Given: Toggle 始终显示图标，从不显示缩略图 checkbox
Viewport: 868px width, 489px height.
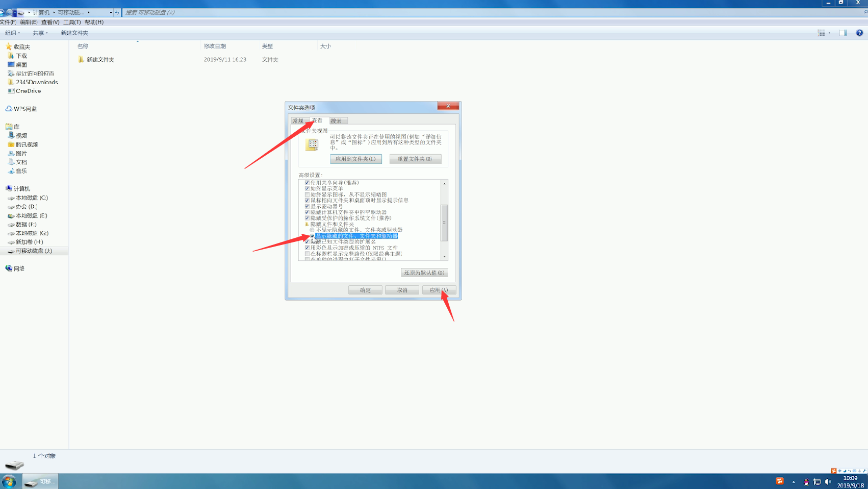Looking at the screenshot, I should (x=307, y=194).
